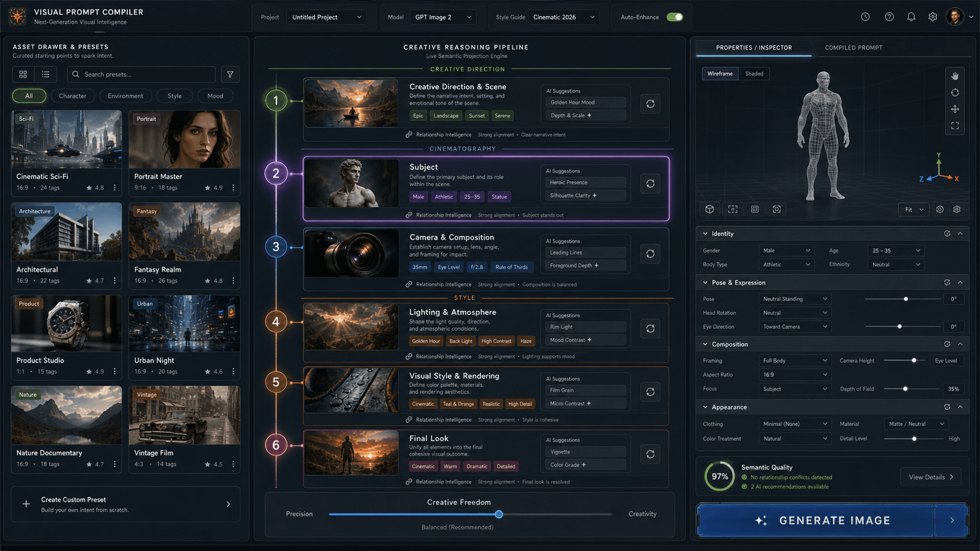980x551 pixels.
Task: Click the Generate Image button
Action: (833, 520)
